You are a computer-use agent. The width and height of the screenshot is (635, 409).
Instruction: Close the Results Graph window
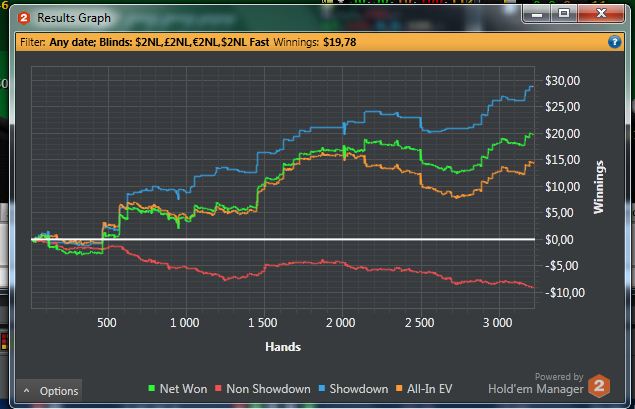coord(601,14)
